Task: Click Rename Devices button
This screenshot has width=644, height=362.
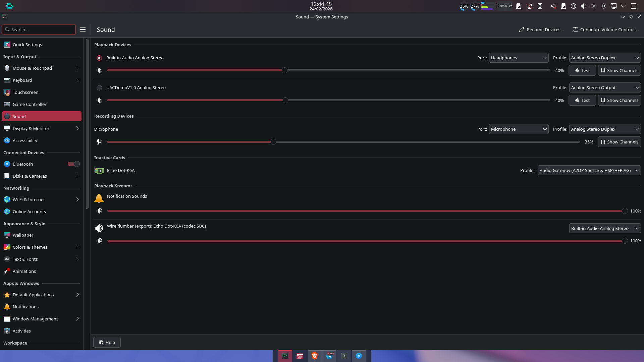Action: tap(541, 29)
